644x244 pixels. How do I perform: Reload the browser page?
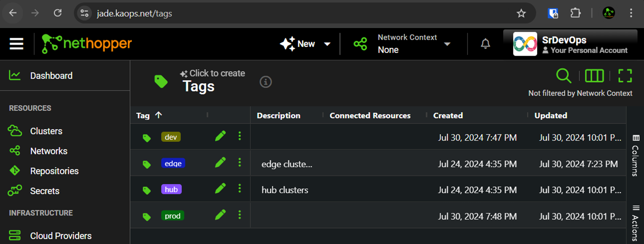click(x=57, y=13)
